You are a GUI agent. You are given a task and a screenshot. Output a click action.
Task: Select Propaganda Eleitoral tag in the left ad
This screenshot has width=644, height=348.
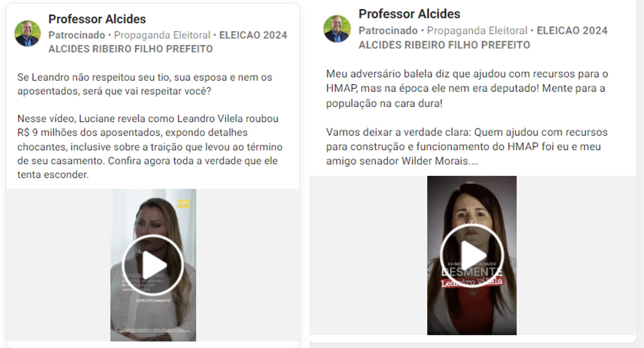click(162, 35)
